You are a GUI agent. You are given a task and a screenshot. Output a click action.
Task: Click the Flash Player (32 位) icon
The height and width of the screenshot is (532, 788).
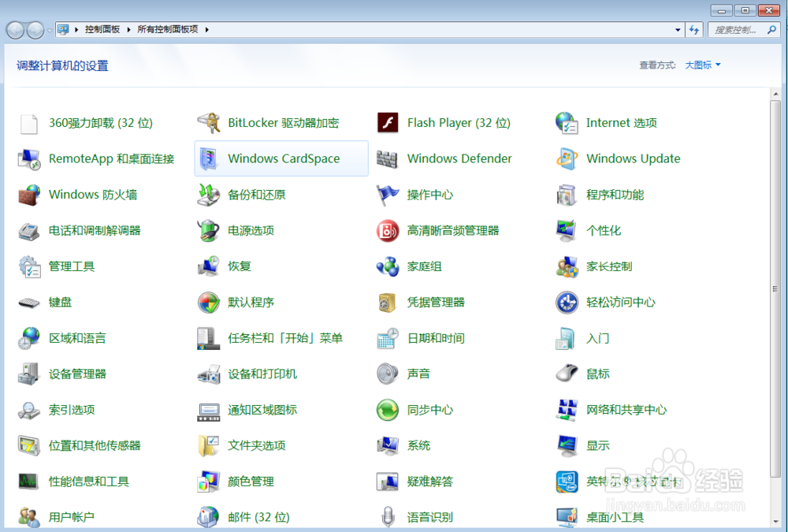tap(388, 123)
